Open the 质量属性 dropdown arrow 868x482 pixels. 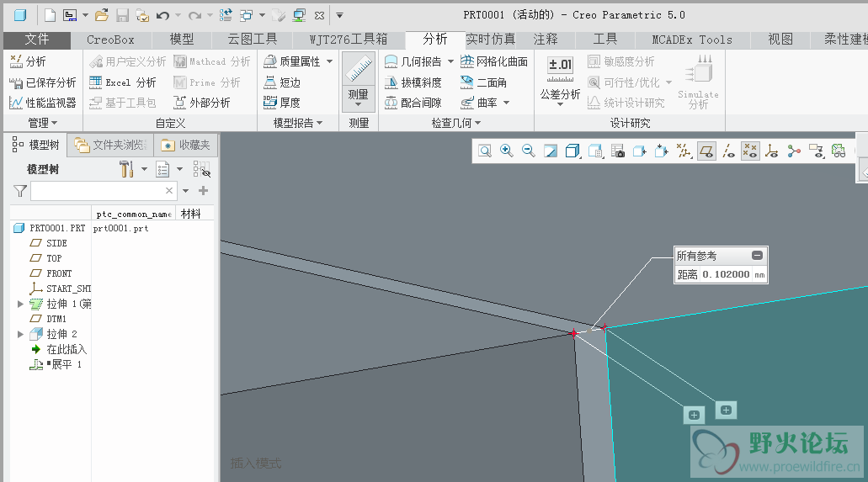(329, 61)
